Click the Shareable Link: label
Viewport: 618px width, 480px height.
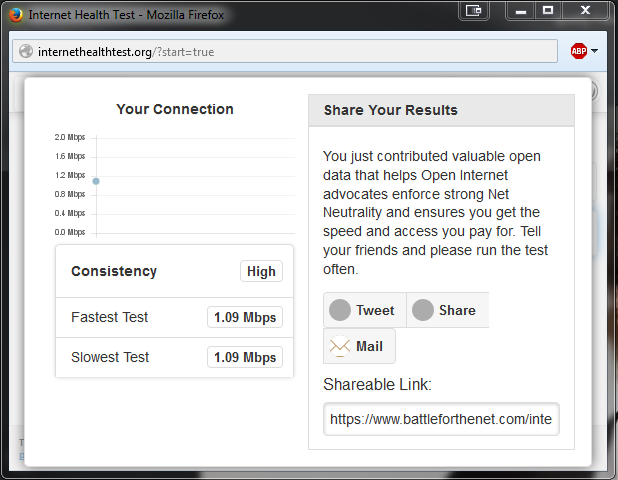pyautogui.click(x=377, y=384)
